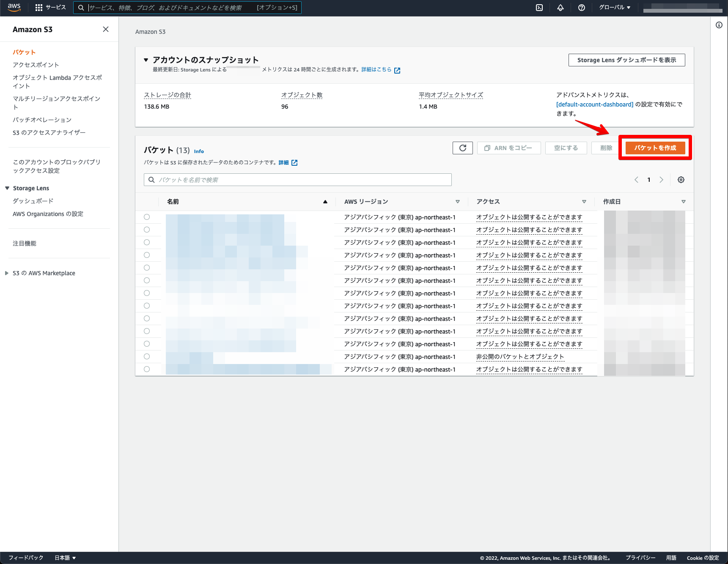
Task: Select the third bucket radio button
Action: click(147, 242)
